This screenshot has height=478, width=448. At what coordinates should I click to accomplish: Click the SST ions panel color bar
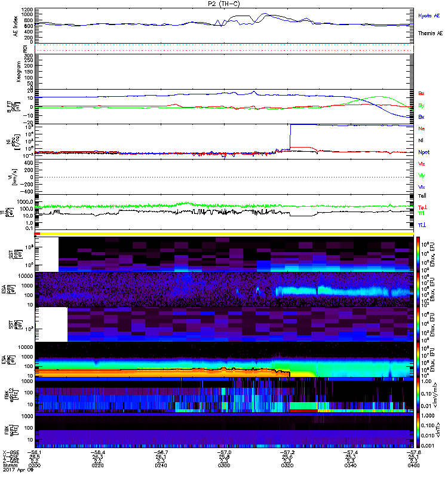click(418, 254)
